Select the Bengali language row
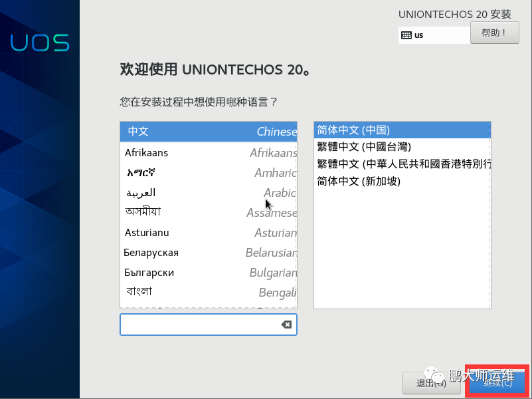Viewport: 532px width, 399px height. coord(209,293)
